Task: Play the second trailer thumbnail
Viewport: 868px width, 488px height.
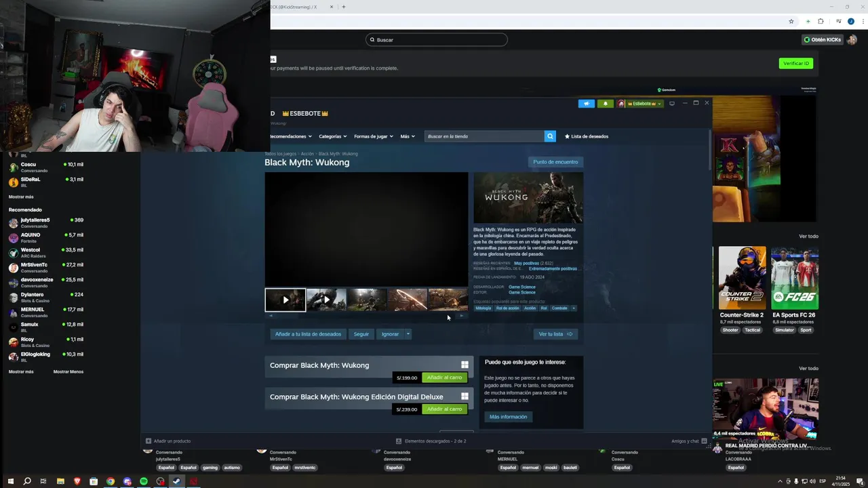Action: (326, 300)
